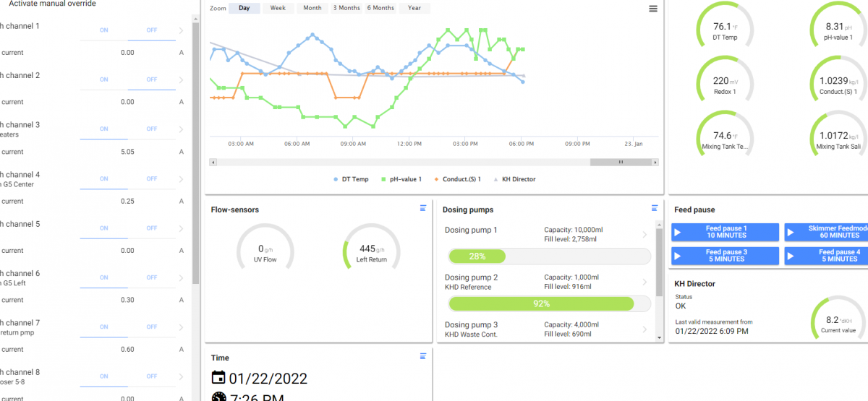Expand channel 3 details chevron

[182, 129]
